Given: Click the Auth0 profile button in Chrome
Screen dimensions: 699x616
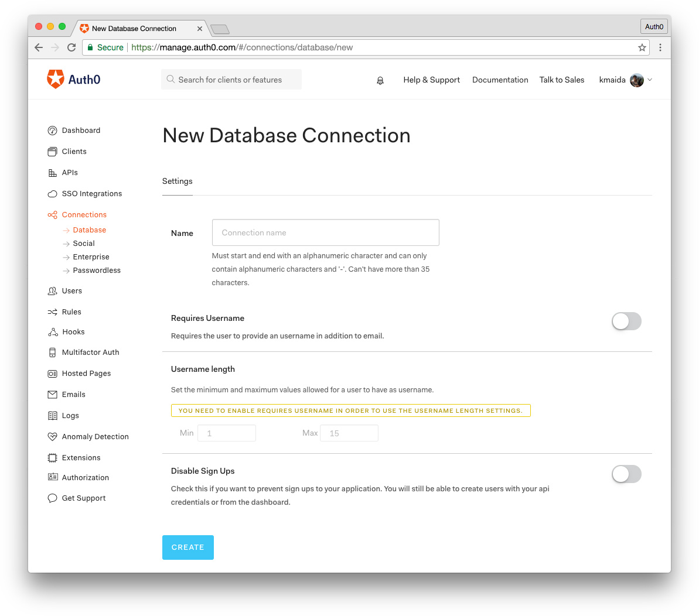Looking at the screenshot, I should (x=654, y=27).
